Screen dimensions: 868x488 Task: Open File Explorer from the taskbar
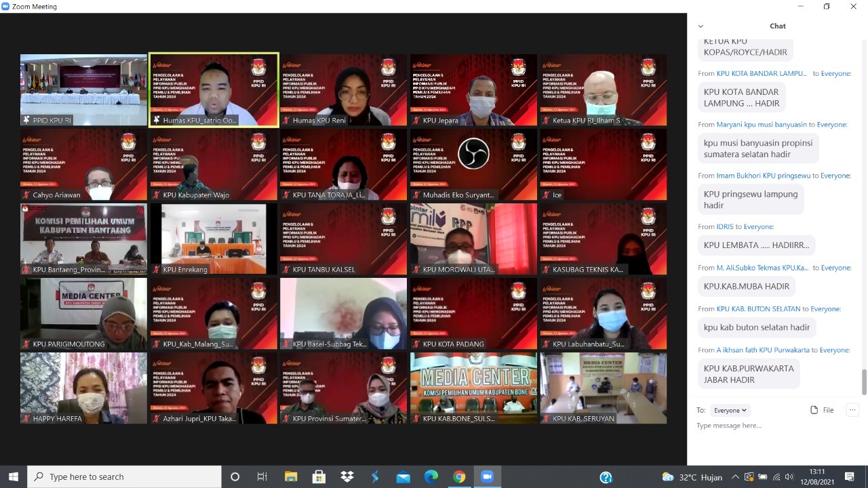click(x=291, y=476)
